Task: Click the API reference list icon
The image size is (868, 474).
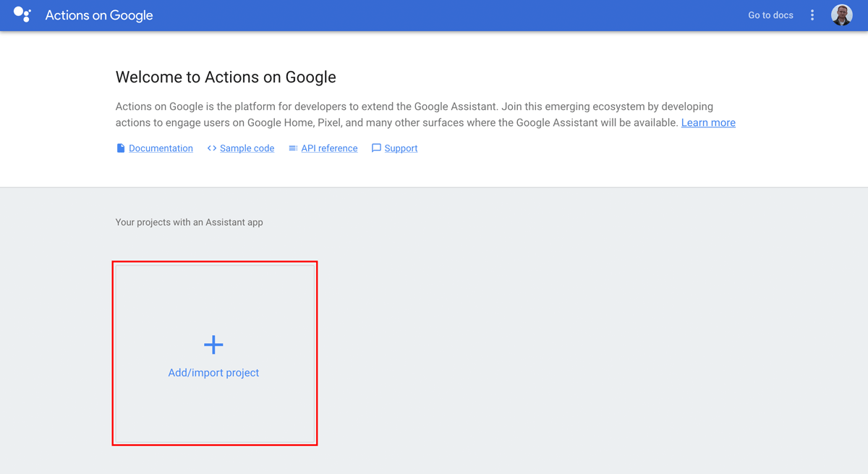Action: click(x=293, y=148)
